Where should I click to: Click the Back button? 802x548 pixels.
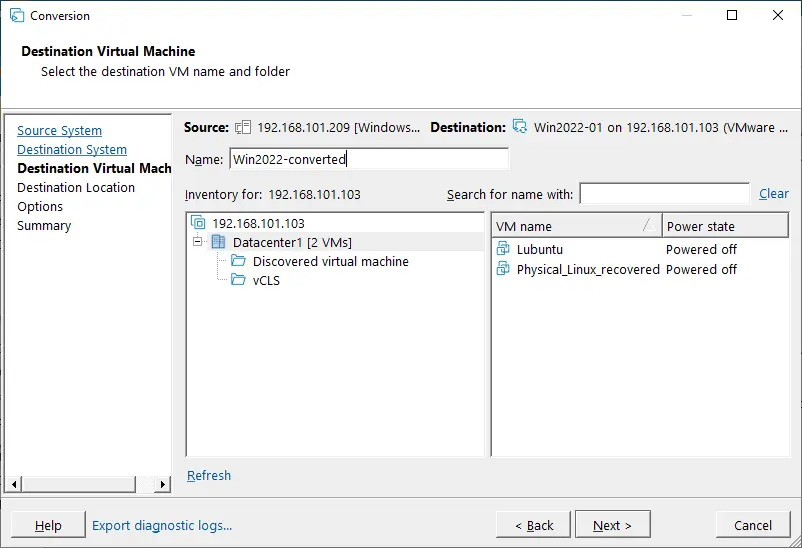pos(533,525)
